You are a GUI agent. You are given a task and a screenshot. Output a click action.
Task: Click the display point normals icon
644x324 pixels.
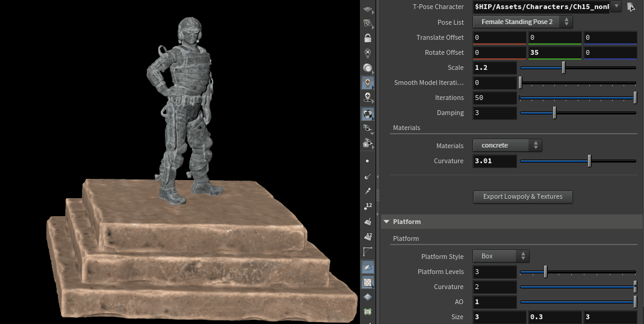click(x=368, y=176)
